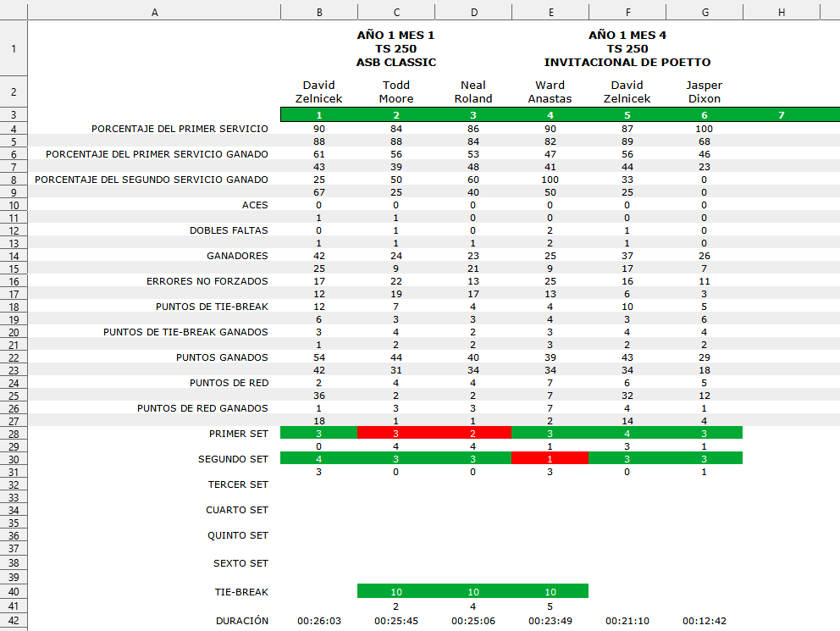The image size is (840, 631).
Task: Click the AÑO 1 MES 1 ASB CLASSIC heading
Action: click(396, 49)
